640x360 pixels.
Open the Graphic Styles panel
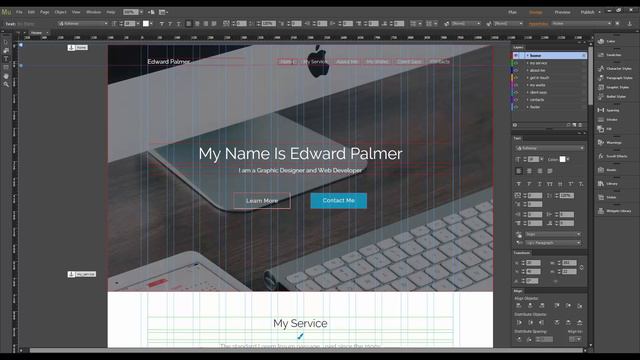614,87
